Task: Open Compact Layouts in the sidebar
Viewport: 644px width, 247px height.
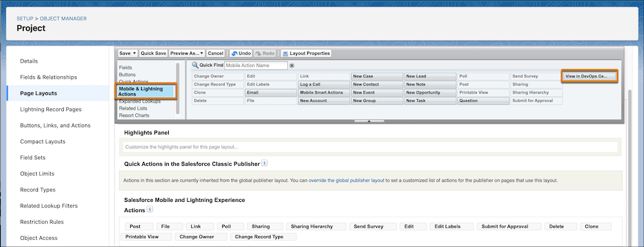Action: pyautogui.click(x=43, y=141)
